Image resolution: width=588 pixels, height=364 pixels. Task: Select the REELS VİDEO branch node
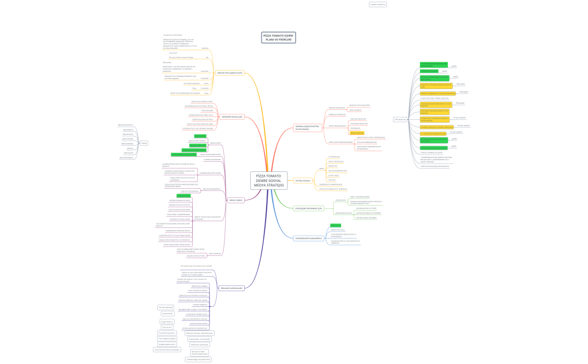236,200
